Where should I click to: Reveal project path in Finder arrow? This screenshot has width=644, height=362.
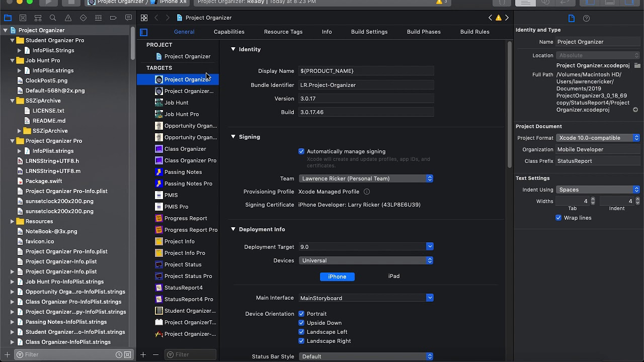tap(635, 110)
